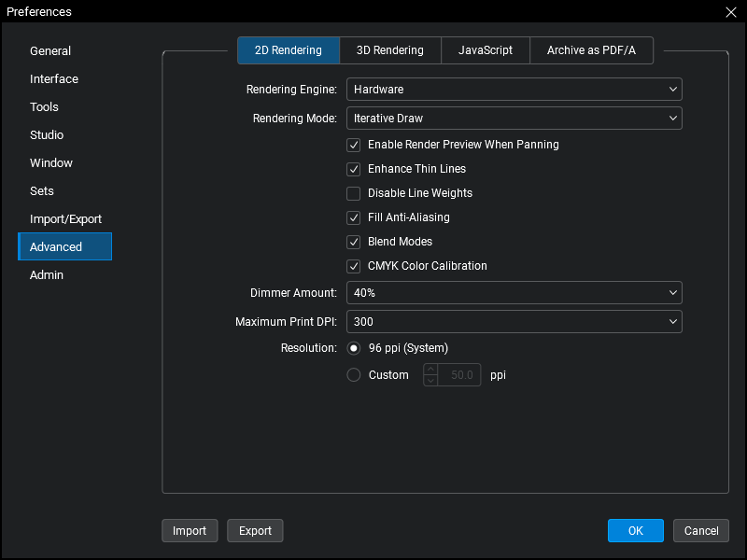
Task: Toggle Enable Render Preview When Panning
Action: [x=354, y=145]
